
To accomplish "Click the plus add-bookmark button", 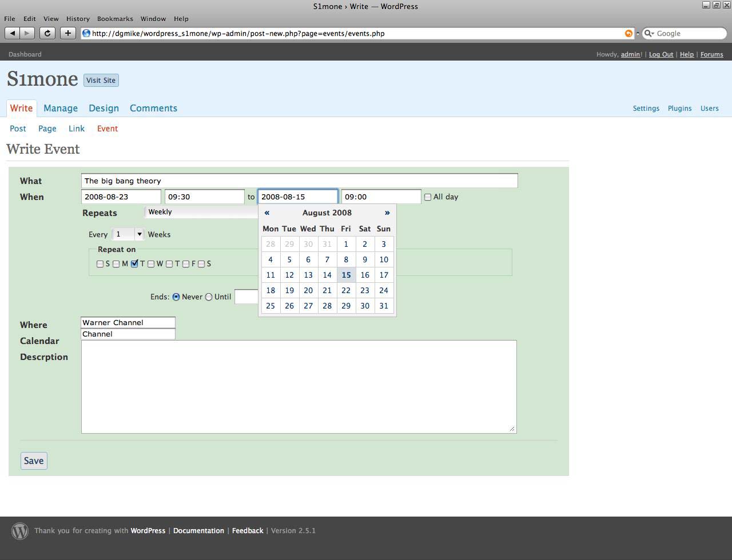I will click(x=67, y=33).
